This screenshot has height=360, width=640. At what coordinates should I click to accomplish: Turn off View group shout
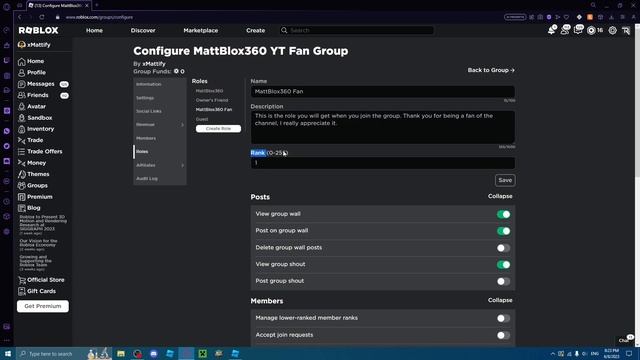click(503, 264)
